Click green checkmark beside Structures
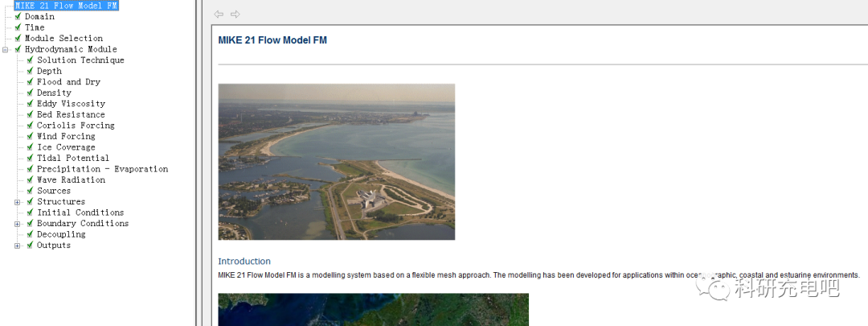Image resolution: width=868 pixels, height=326 pixels. coord(30,202)
